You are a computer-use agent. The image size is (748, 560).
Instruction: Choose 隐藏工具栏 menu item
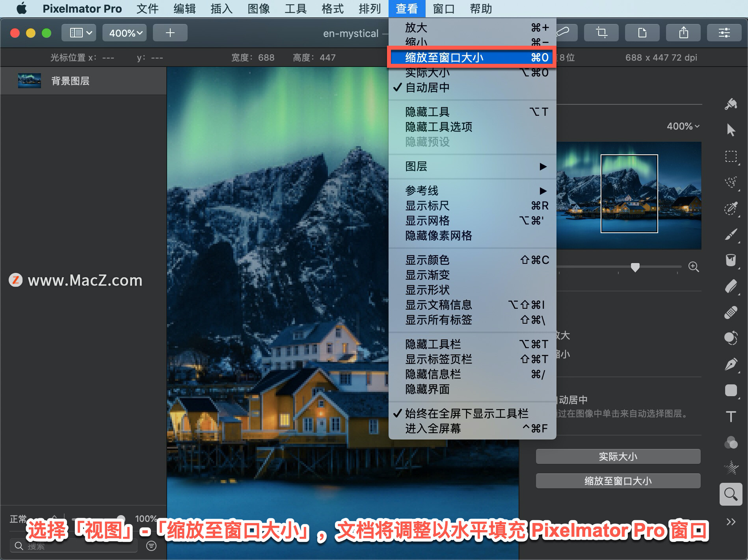click(x=472, y=344)
